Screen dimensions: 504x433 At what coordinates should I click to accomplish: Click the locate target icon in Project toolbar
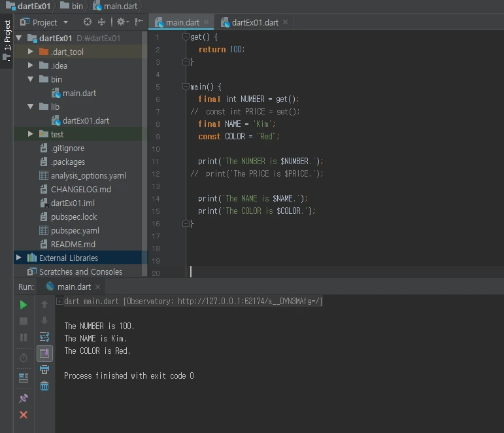pos(88,22)
